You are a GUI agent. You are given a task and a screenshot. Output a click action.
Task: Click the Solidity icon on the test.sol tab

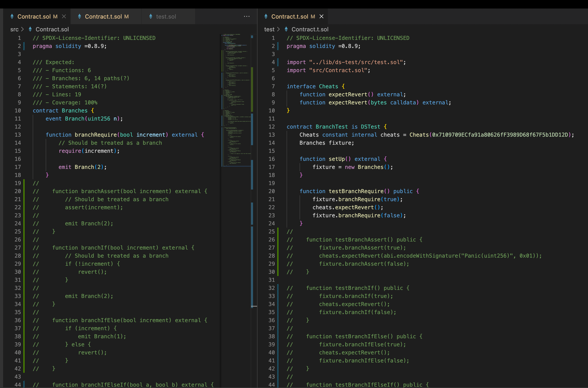point(151,16)
